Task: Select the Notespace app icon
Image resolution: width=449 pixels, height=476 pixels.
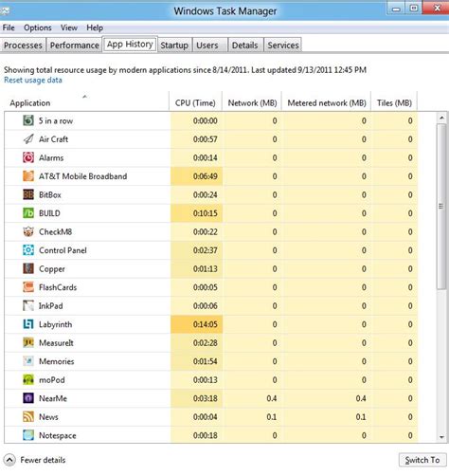Action: (x=28, y=435)
